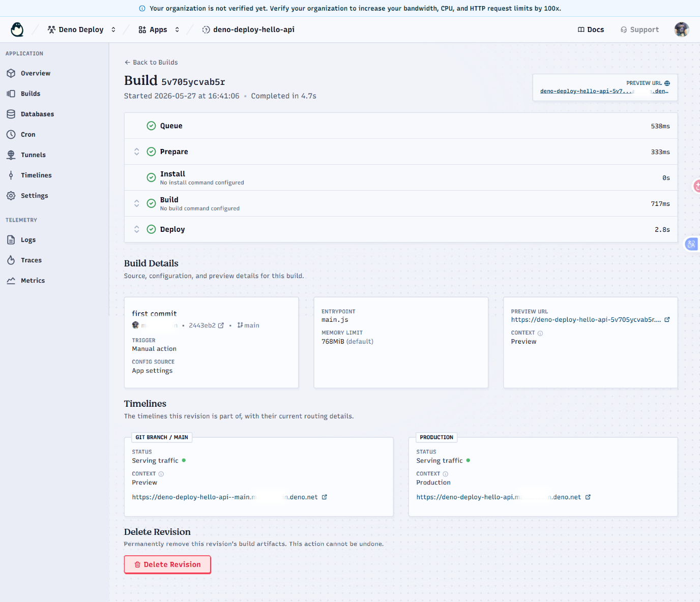This screenshot has width=700, height=602.
Task: Click the Install step row
Action: pos(401,177)
